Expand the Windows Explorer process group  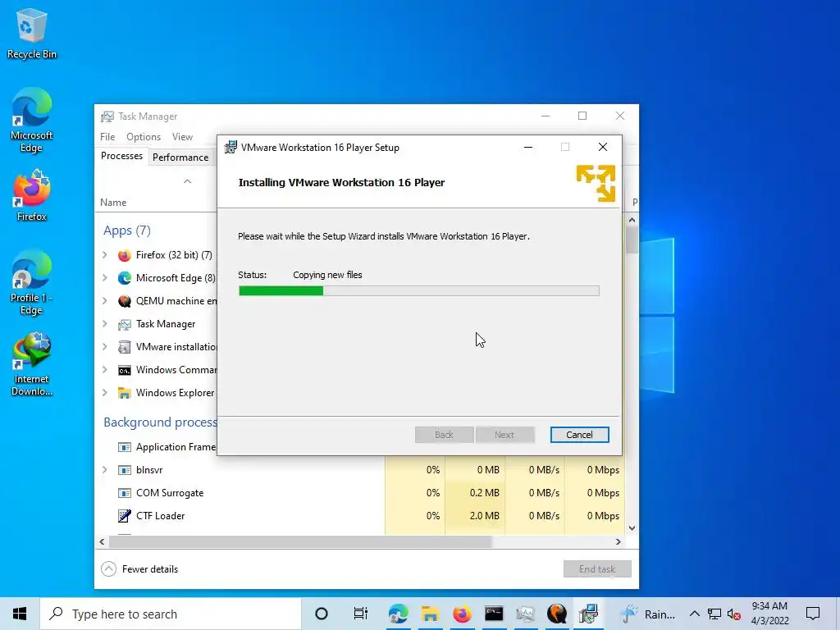(105, 393)
